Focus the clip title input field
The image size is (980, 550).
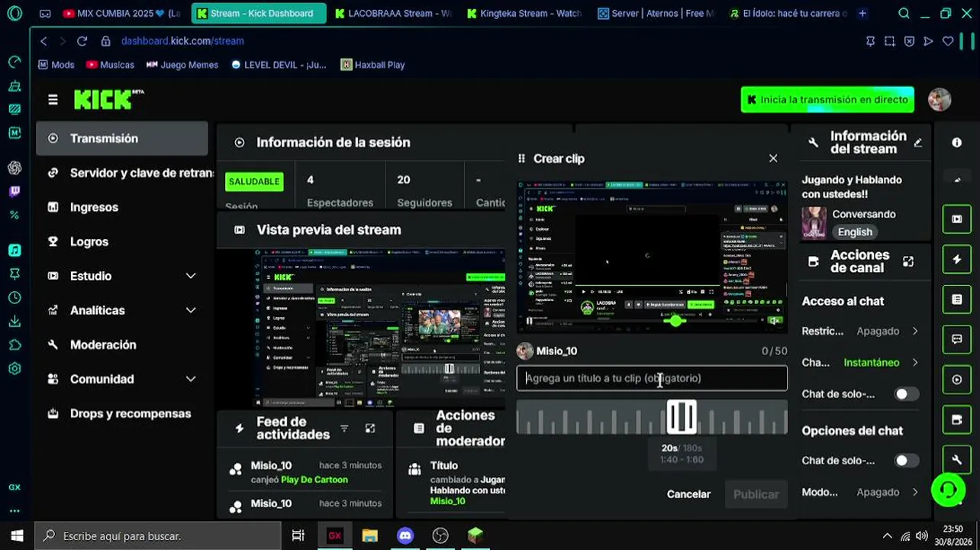[x=652, y=378]
